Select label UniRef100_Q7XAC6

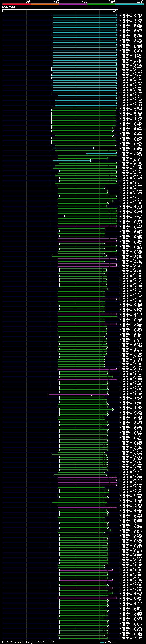(x=131, y=226)
